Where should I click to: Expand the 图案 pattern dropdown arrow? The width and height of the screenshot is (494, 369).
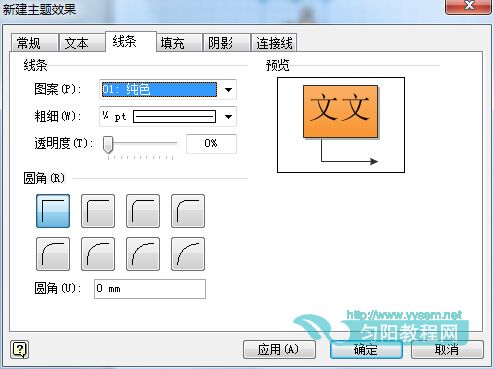pyautogui.click(x=228, y=89)
